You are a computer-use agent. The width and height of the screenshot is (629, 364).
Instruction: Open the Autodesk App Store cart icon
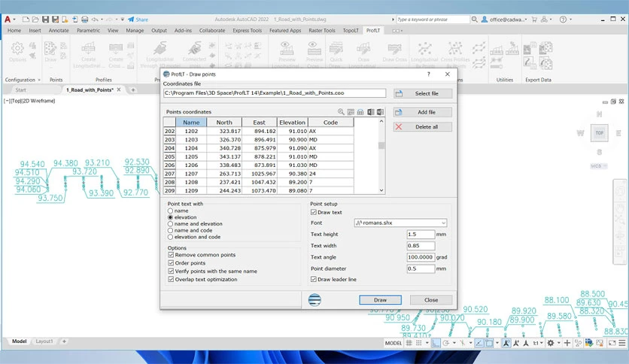(534, 20)
